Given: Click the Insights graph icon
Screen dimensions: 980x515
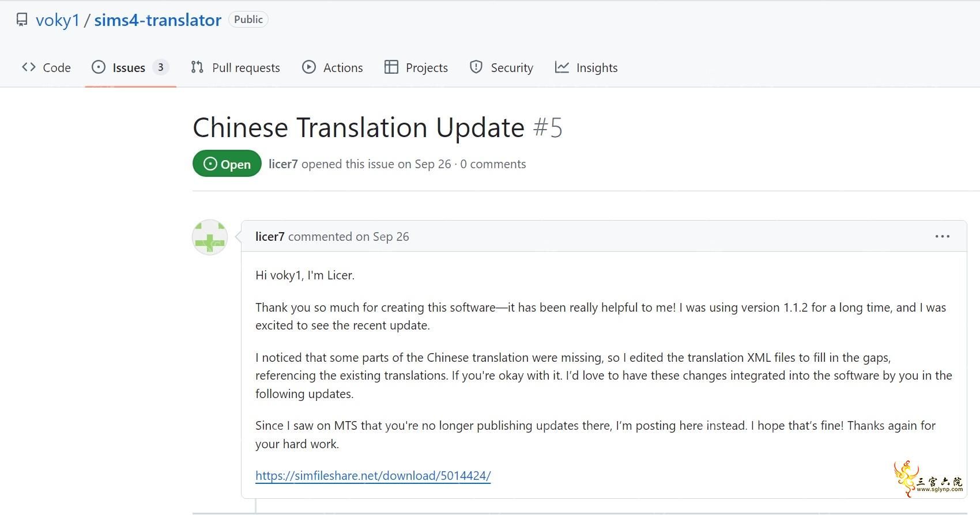Looking at the screenshot, I should coord(562,67).
